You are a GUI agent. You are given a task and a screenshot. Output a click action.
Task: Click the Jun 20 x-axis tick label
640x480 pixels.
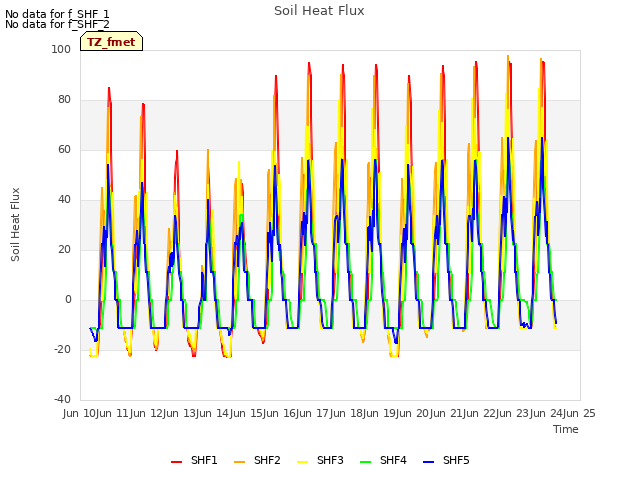point(414,413)
